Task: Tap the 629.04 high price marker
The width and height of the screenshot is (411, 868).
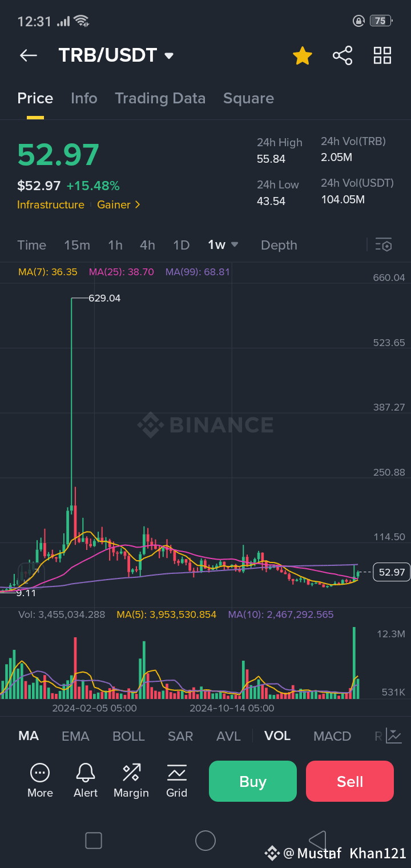Action: pyautogui.click(x=104, y=298)
